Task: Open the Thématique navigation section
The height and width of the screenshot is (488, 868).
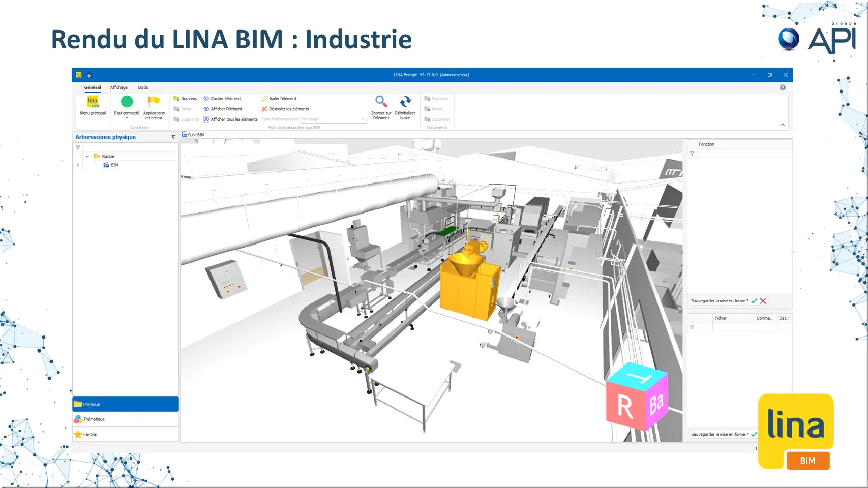Action: click(x=126, y=419)
